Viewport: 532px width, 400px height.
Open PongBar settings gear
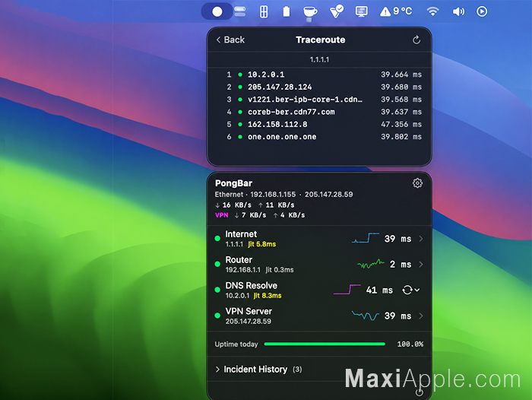417,183
